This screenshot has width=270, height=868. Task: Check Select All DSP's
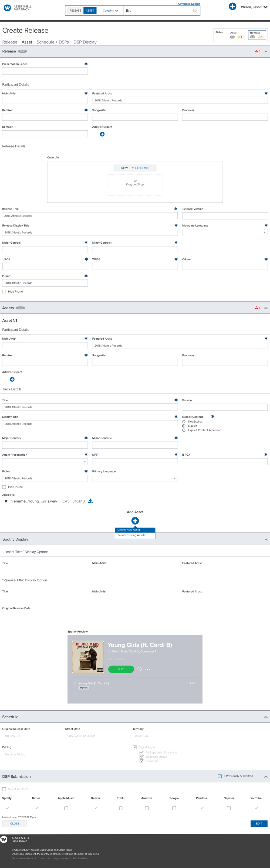[x=4, y=789]
